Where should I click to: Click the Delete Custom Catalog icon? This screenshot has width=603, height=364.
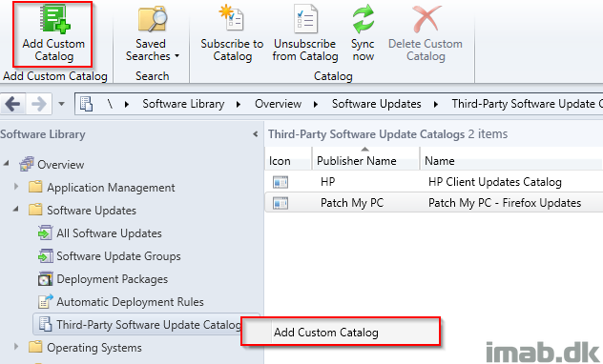point(426,18)
